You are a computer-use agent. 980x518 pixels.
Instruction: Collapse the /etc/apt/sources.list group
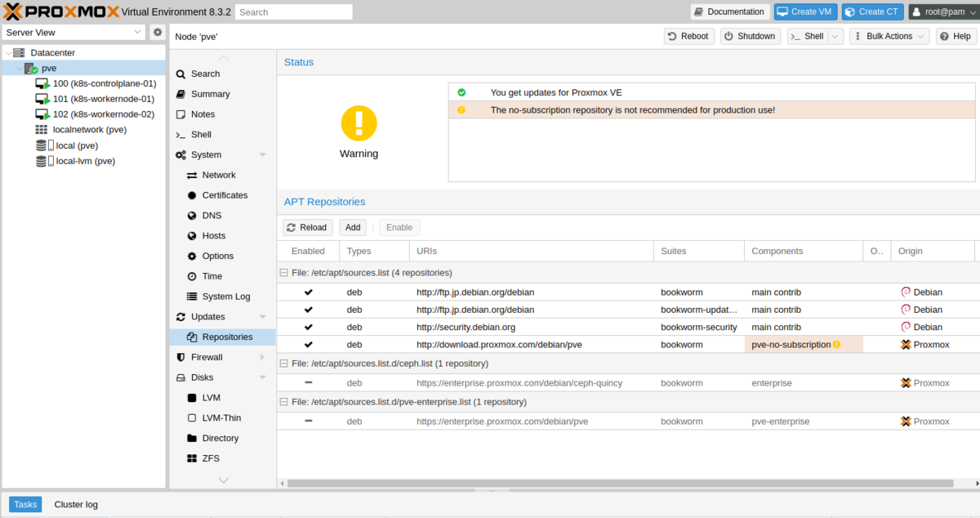283,273
